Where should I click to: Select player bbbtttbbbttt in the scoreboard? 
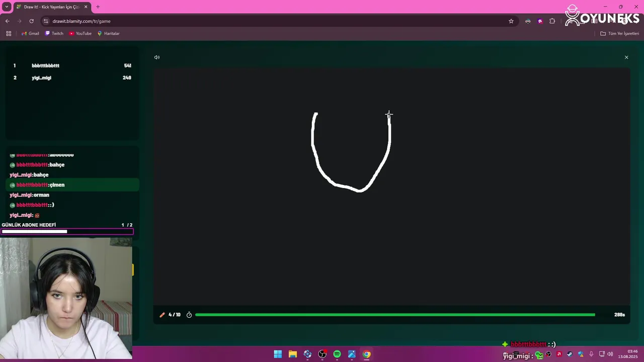45,65
